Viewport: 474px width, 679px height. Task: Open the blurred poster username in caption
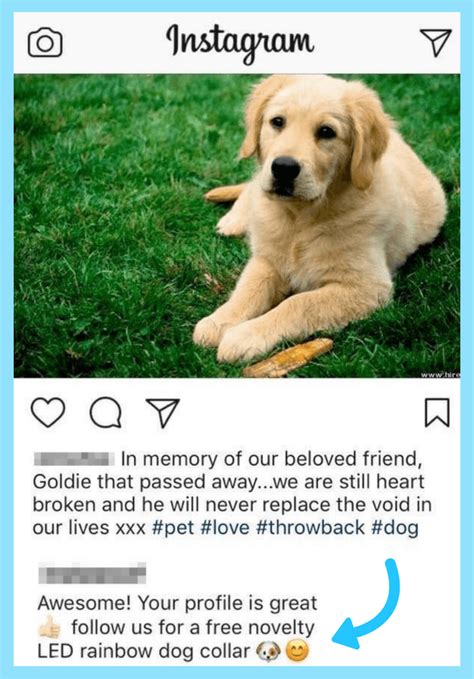[x=74, y=459]
